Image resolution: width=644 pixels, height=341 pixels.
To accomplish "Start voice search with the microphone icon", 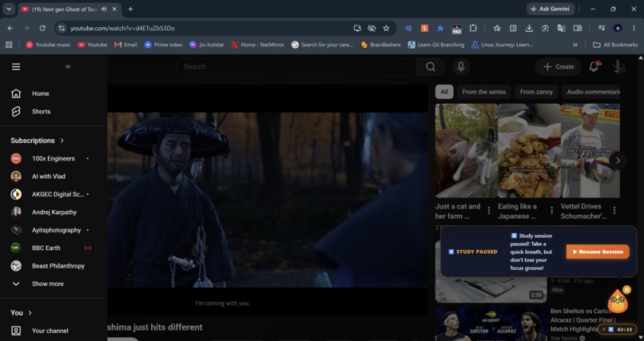I will [461, 66].
